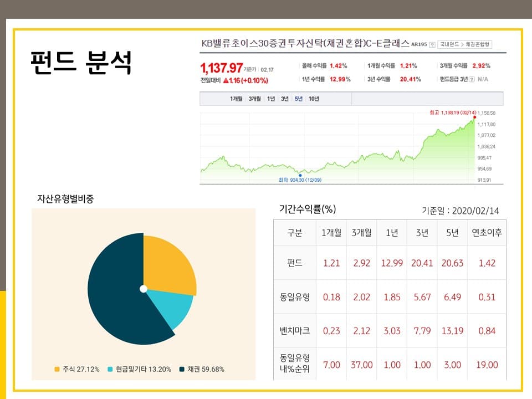This screenshot has height=399, width=532.
Task: Click the 채권 dark navy legend swatch
Action: click(182, 369)
